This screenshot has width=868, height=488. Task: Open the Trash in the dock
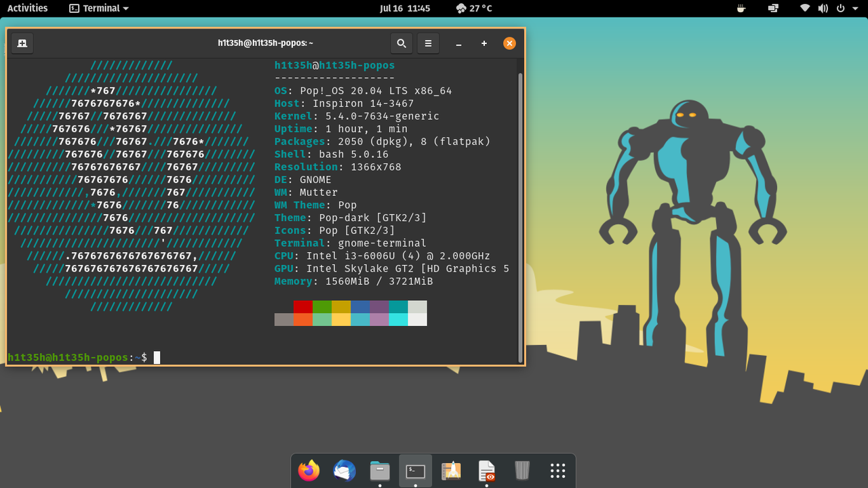click(522, 470)
